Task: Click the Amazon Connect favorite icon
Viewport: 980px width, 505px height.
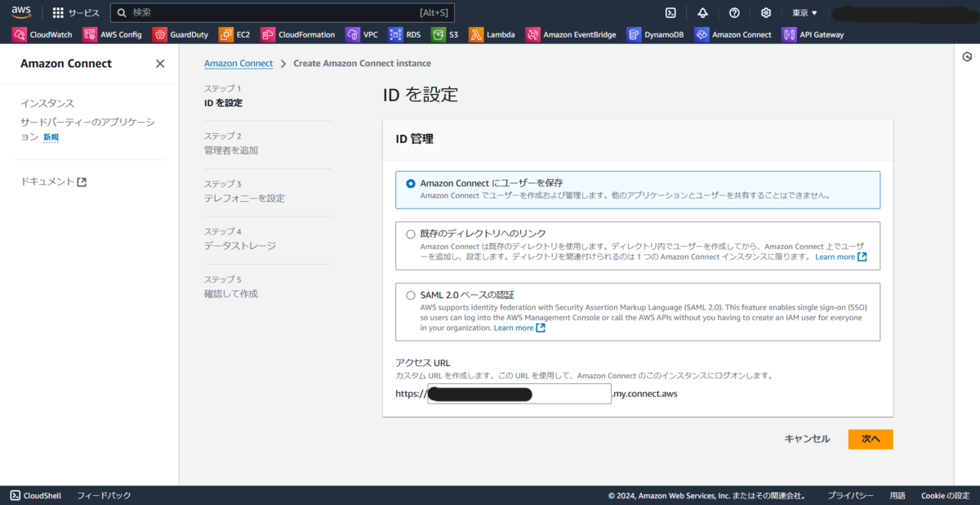Action: click(x=702, y=34)
